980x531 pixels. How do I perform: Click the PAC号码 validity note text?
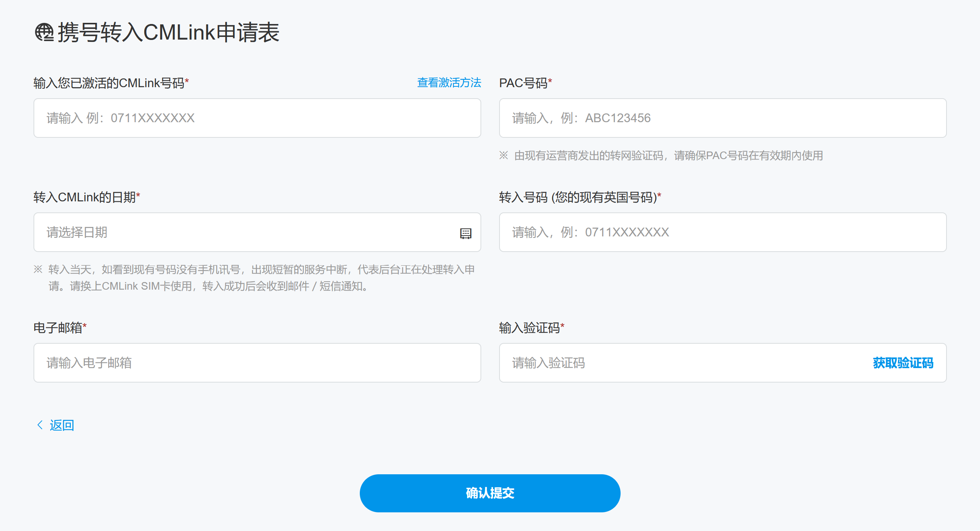tap(661, 155)
